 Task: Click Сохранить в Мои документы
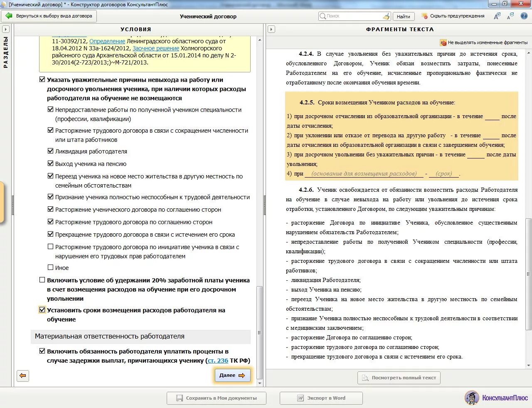point(217,398)
